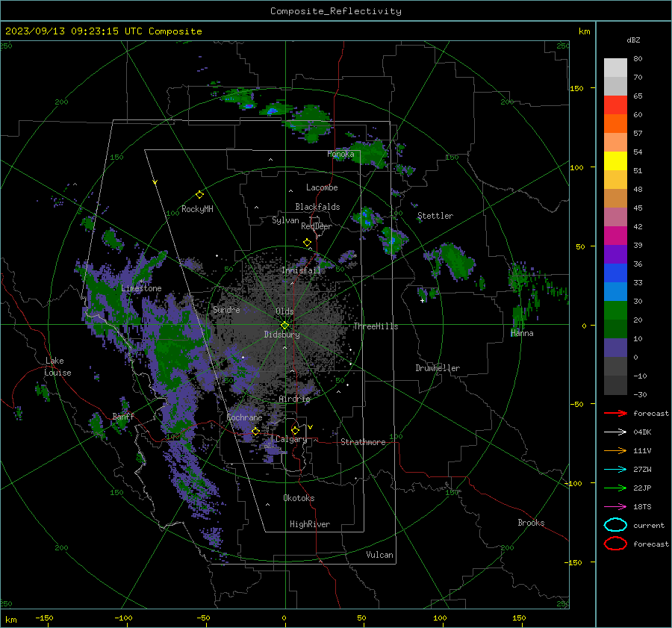Image resolution: width=672 pixels, height=628 pixels.
Task: Click the Olds town label
Action: tap(284, 311)
